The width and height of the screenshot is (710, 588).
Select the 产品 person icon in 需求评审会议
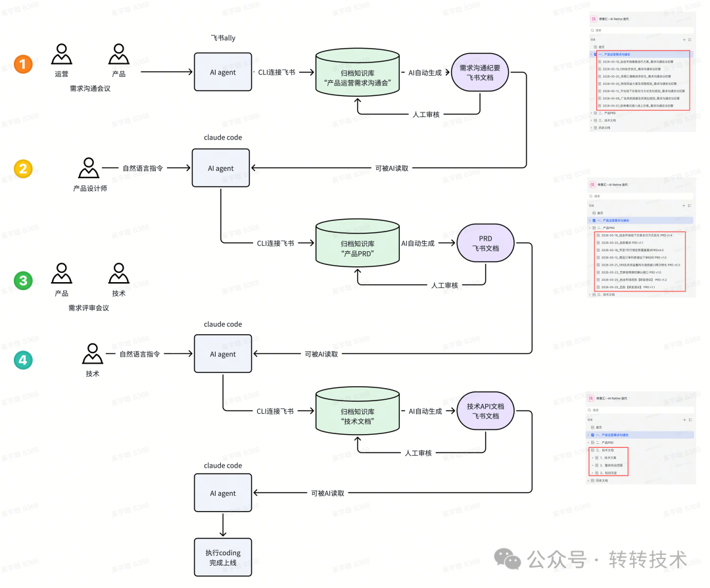click(x=62, y=273)
